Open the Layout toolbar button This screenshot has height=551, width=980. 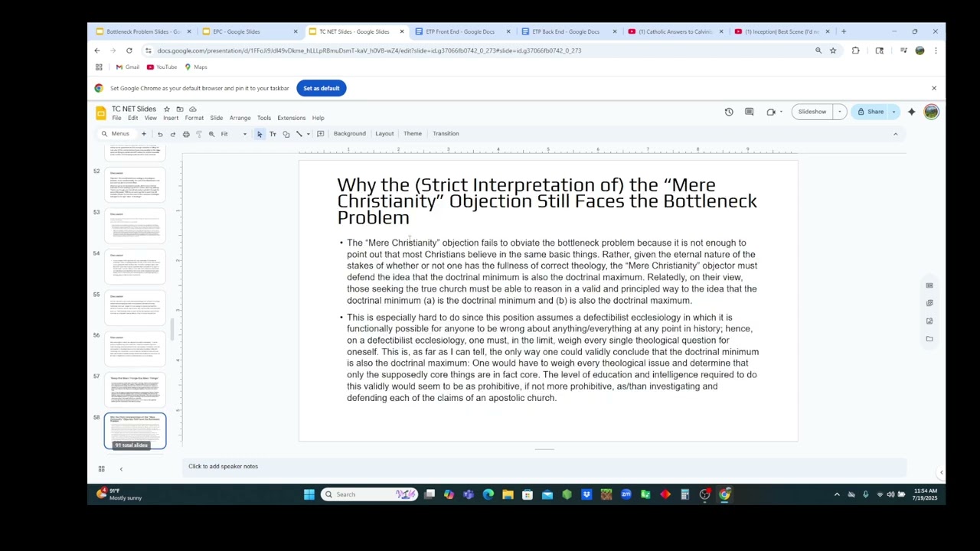(384, 134)
